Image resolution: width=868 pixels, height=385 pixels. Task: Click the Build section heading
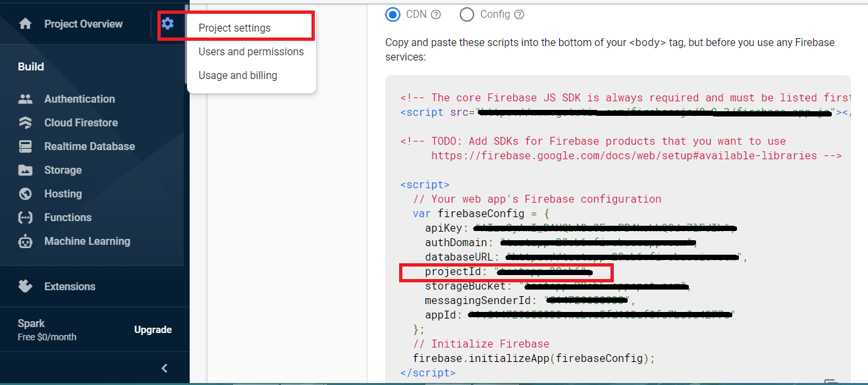(31, 66)
